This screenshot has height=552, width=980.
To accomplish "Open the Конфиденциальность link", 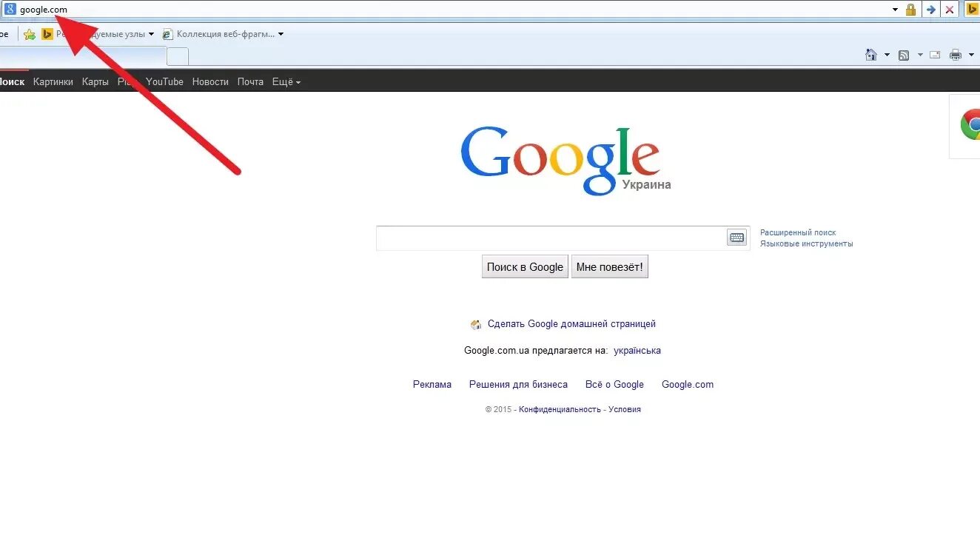I will (x=560, y=409).
